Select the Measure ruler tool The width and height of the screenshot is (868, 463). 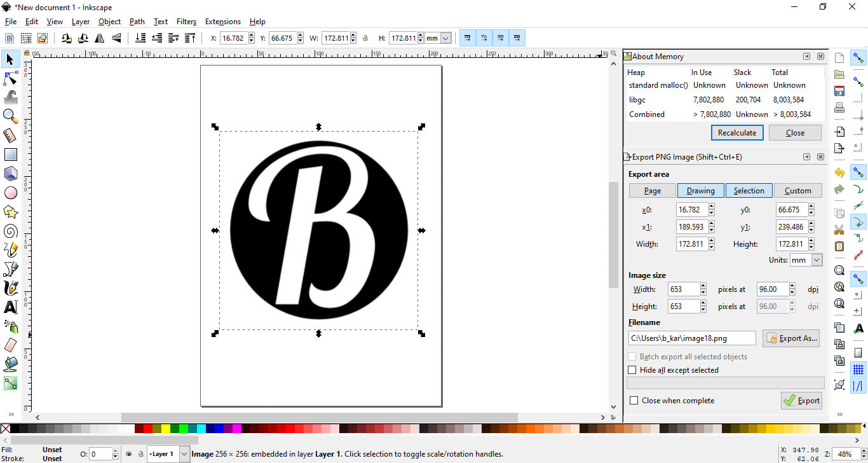click(x=10, y=135)
